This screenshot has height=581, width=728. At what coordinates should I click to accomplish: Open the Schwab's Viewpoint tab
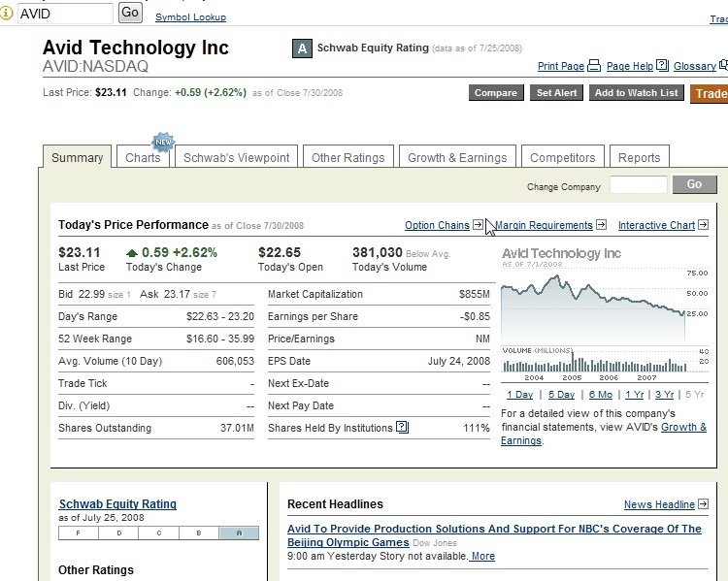[236, 158]
